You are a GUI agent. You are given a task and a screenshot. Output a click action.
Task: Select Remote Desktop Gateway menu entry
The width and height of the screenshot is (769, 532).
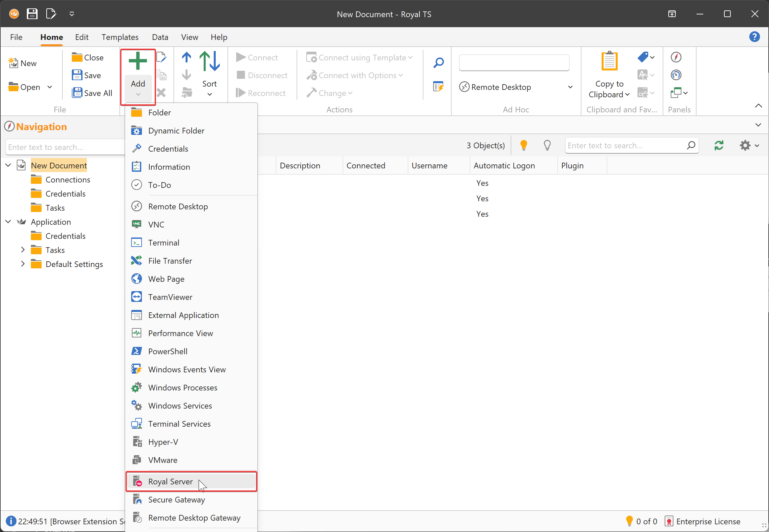(x=192, y=518)
